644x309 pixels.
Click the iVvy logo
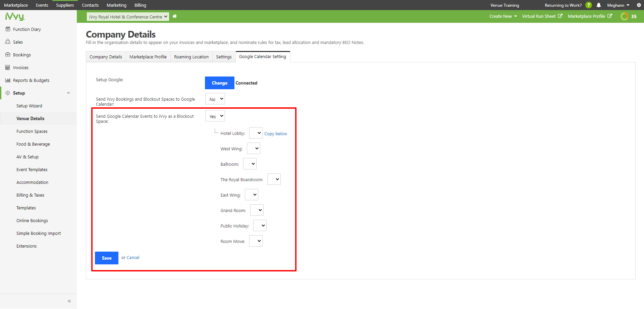point(14,16)
